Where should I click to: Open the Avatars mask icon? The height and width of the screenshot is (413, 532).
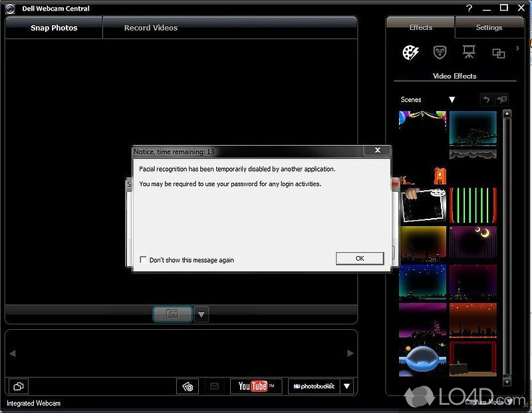[x=440, y=53]
